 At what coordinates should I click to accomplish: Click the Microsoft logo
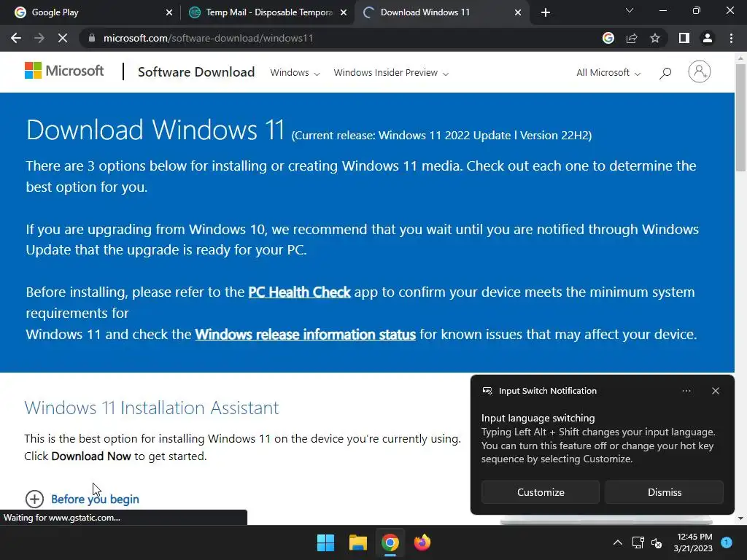(64, 71)
